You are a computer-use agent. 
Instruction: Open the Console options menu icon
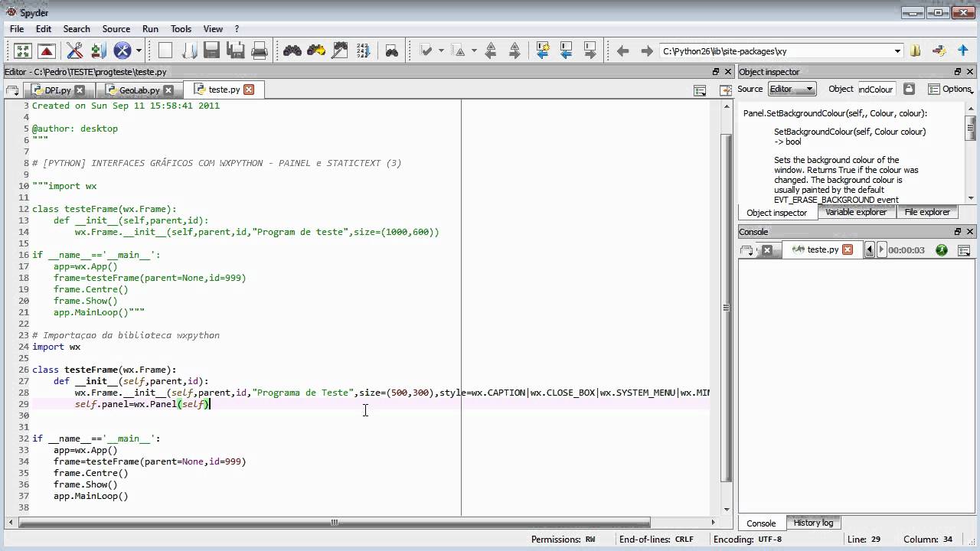coord(964,250)
